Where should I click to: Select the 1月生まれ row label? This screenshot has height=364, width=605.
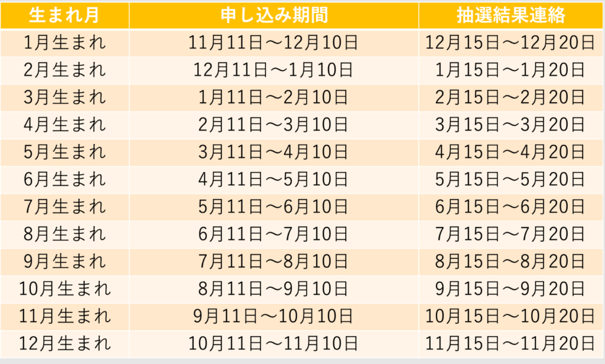coord(64,43)
